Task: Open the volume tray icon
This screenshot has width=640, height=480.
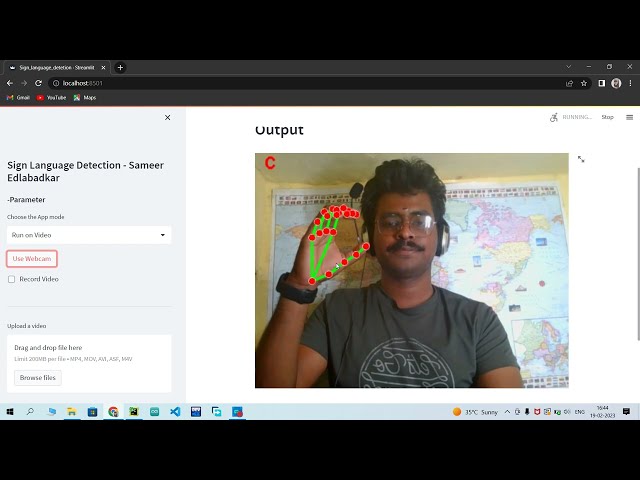Action: [x=567, y=412]
